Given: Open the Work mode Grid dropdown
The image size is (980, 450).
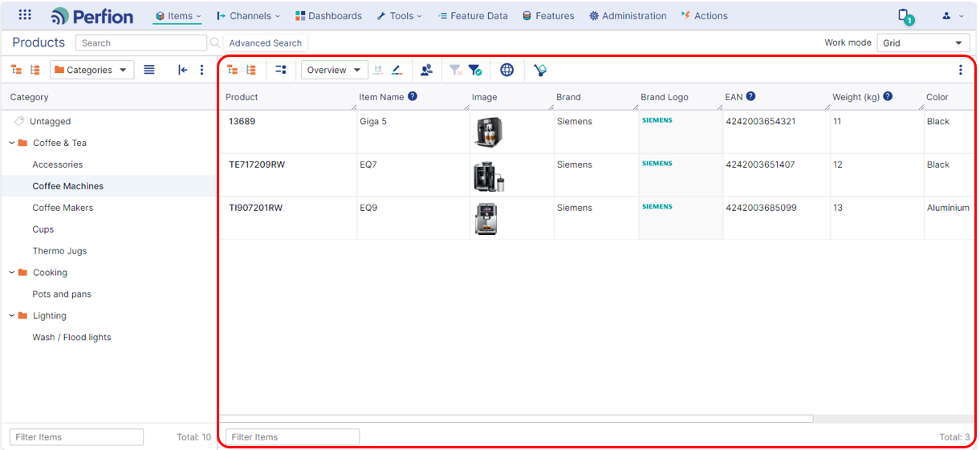Looking at the screenshot, I should click(x=923, y=43).
